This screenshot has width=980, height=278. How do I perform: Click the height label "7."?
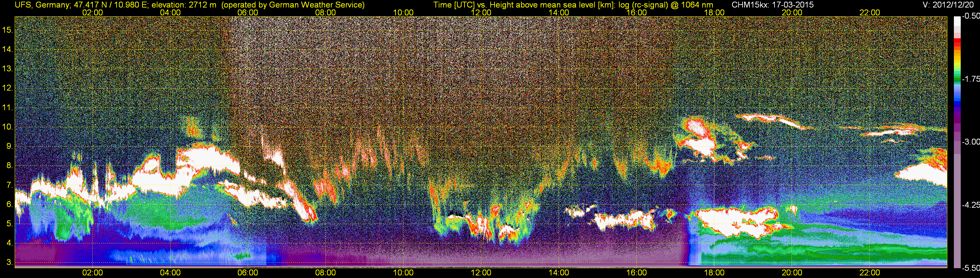9,185
